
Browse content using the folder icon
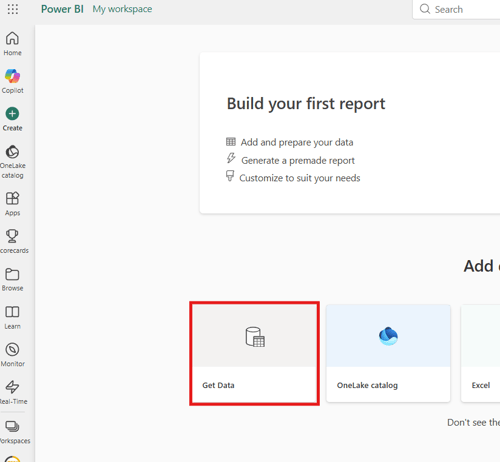[12, 279]
